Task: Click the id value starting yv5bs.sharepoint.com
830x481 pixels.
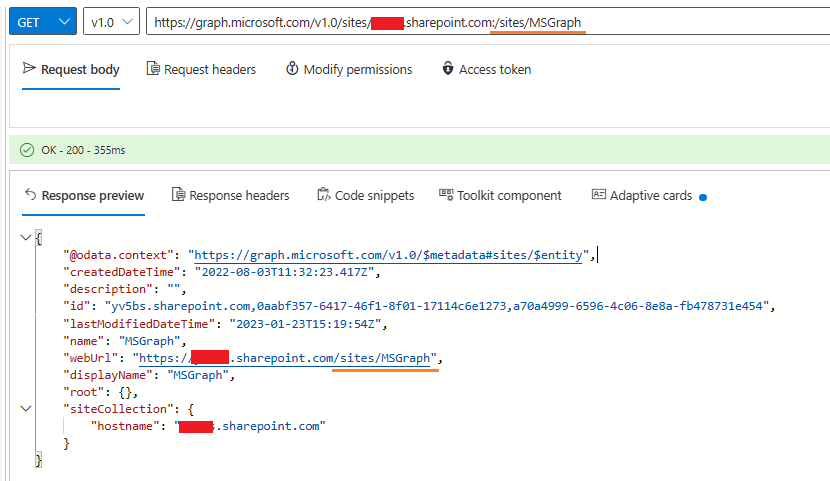Action: pyautogui.click(x=437, y=306)
